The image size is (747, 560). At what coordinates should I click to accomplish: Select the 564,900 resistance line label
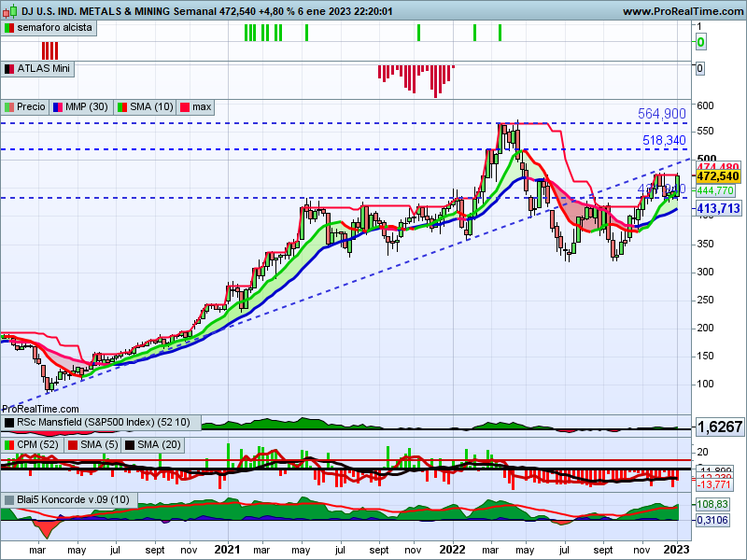662,114
